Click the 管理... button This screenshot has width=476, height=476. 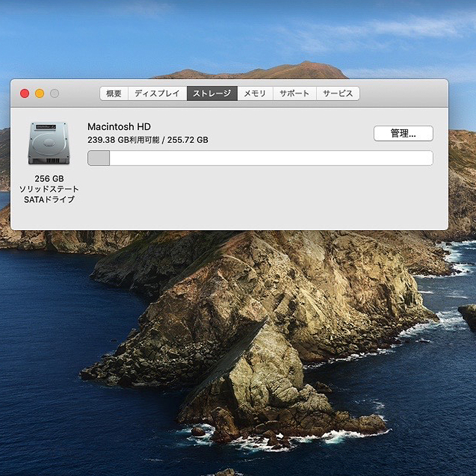pos(403,133)
